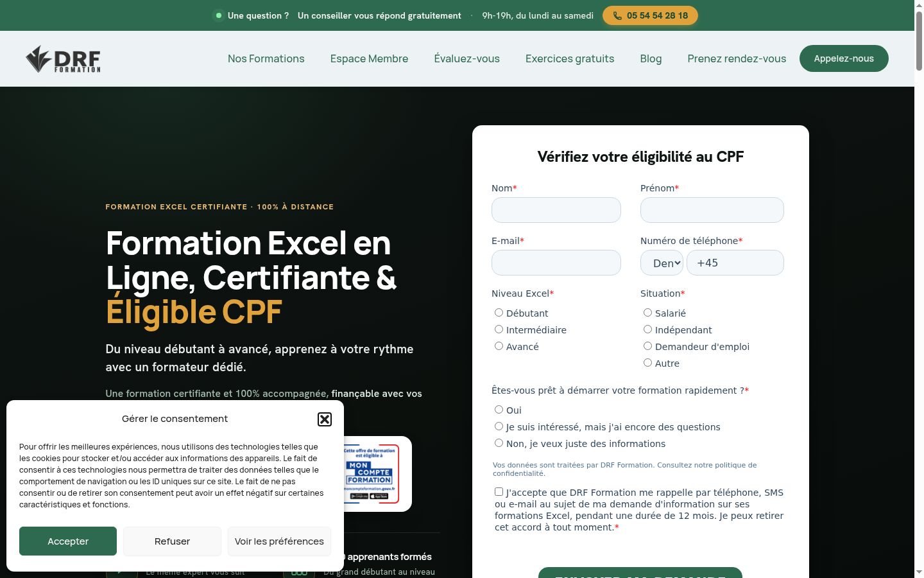Choose Autre situation
Screen dimensions: 924x578
click(x=647, y=363)
